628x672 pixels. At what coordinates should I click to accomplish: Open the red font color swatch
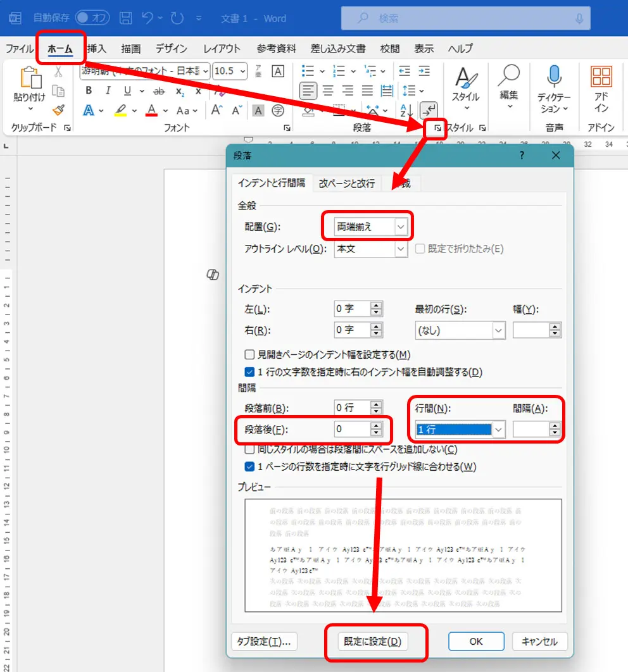(151, 111)
